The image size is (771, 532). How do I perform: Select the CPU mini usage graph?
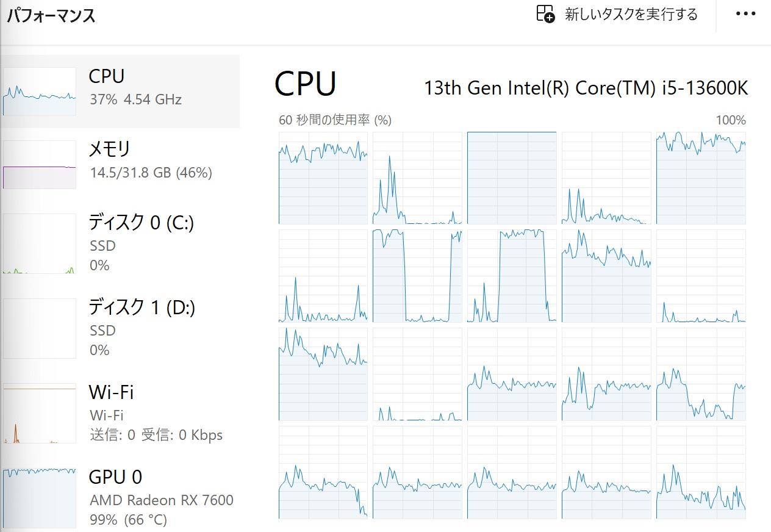40,92
